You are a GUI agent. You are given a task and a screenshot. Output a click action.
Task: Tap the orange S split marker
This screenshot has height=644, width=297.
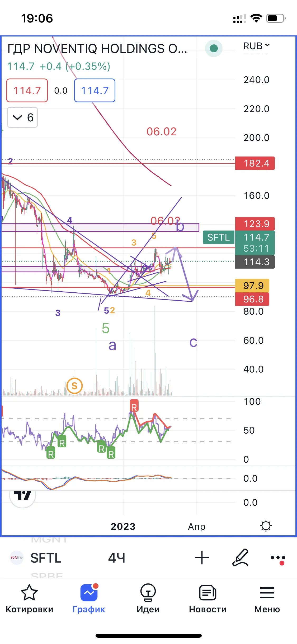pyautogui.click(x=75, y=386)
